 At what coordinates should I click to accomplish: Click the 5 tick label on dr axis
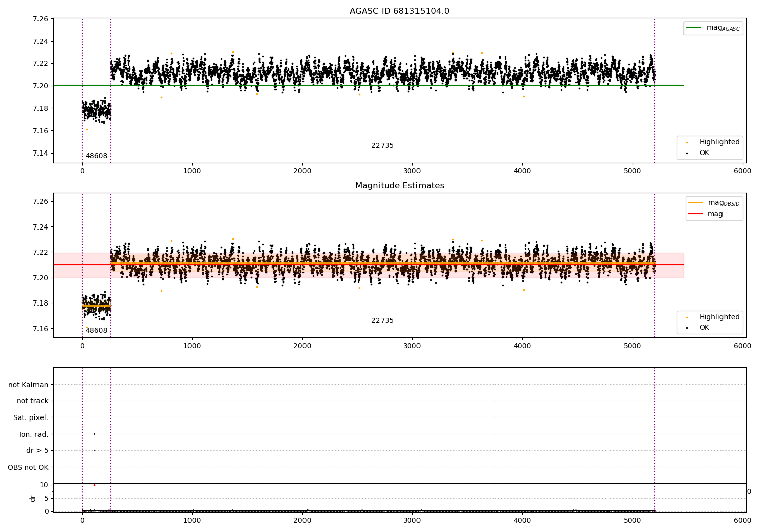coord(46,499)
